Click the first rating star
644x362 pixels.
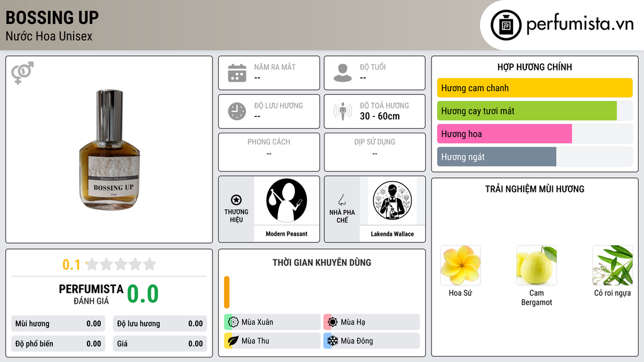[92, 264]
